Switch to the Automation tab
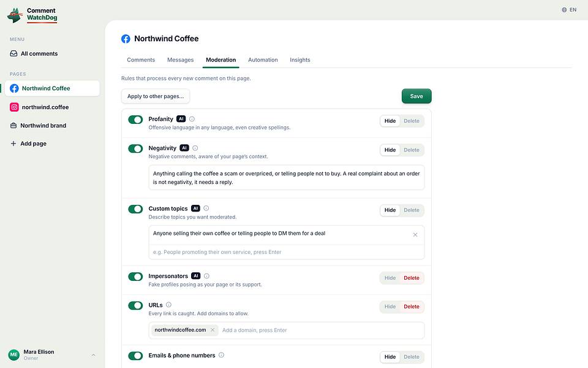 coord(263,59)
